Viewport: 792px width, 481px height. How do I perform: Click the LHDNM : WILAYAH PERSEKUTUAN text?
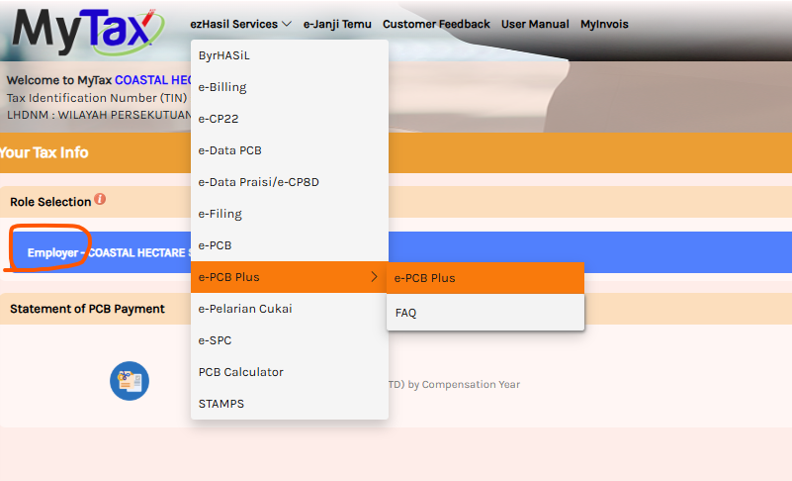(99, 115)
